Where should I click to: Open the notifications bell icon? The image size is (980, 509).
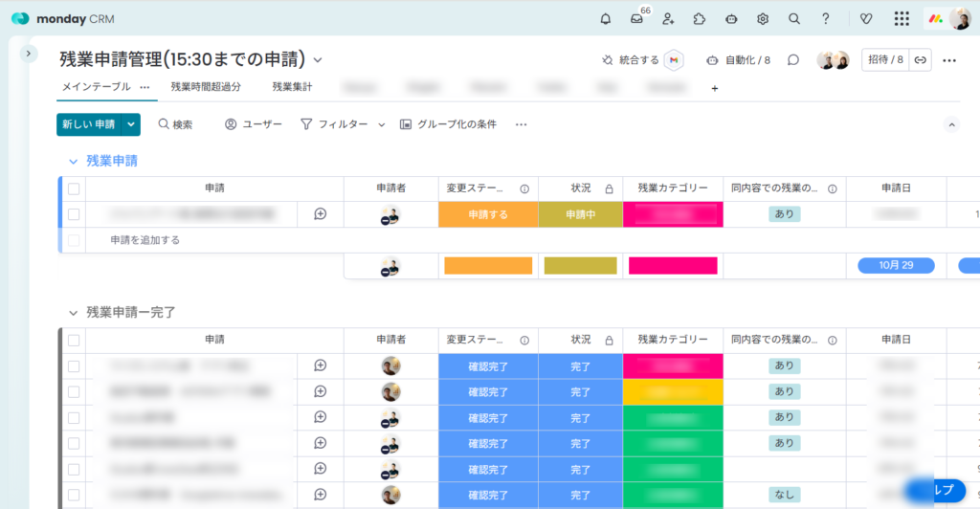point(605,18)
